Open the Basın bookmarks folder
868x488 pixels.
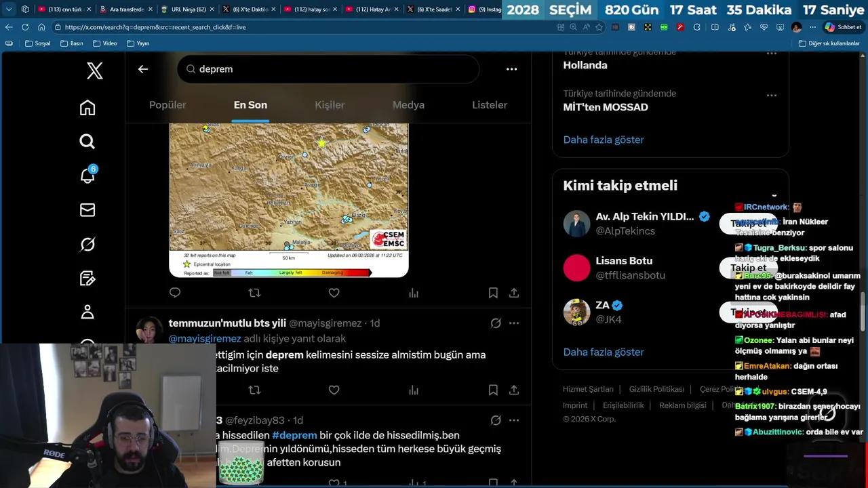pos(72,43)
